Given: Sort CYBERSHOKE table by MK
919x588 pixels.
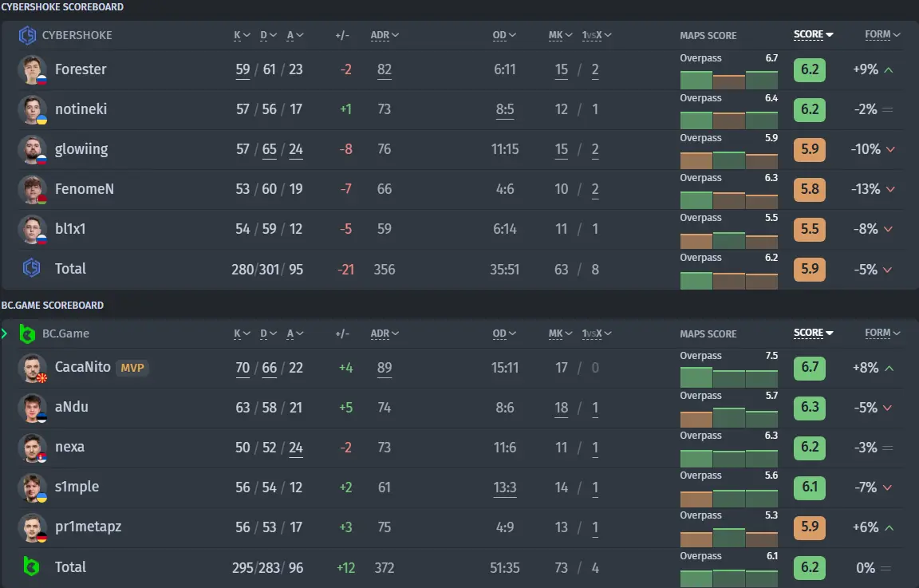Looking at the screenshot, I should point(560,35).
